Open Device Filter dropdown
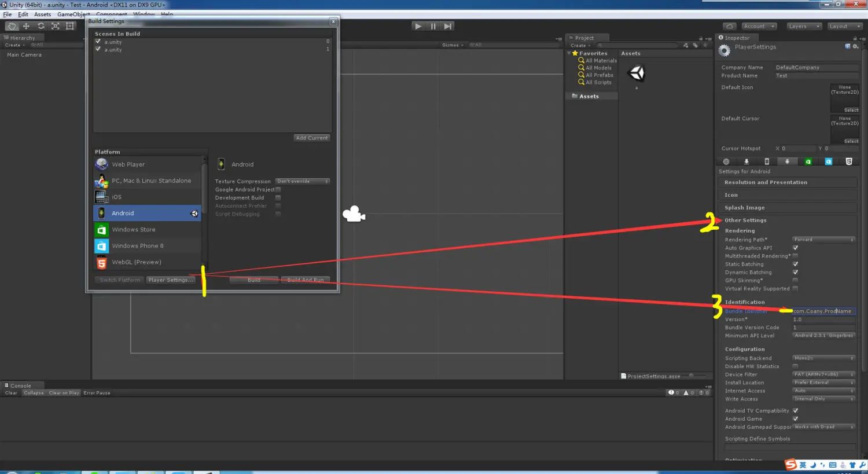 [823, 374]
